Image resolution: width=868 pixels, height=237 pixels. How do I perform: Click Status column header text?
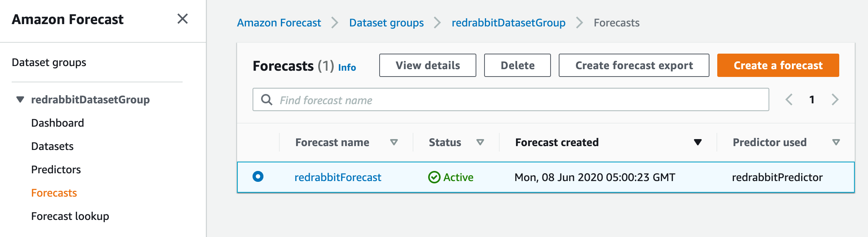click(x=445, y=143)
